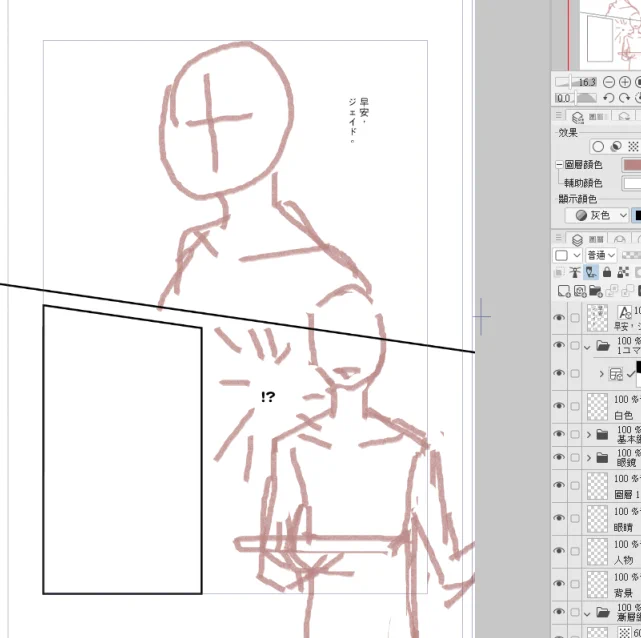Click the 圖層顏色 red-brown color swatch
Viewport: 641px width, 638px height.
click(631, 165)
